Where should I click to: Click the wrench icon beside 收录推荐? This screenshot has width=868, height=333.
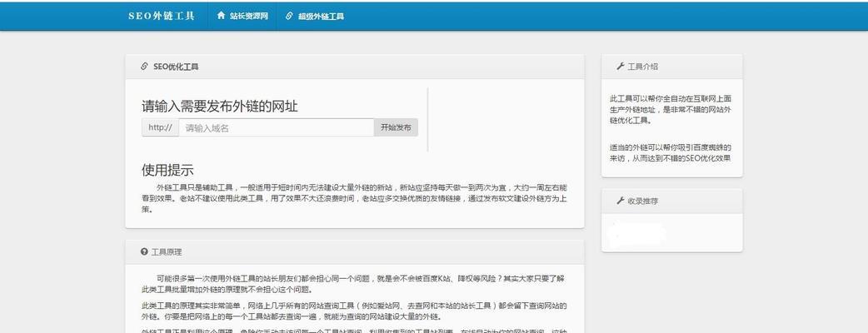click(620, 201)
